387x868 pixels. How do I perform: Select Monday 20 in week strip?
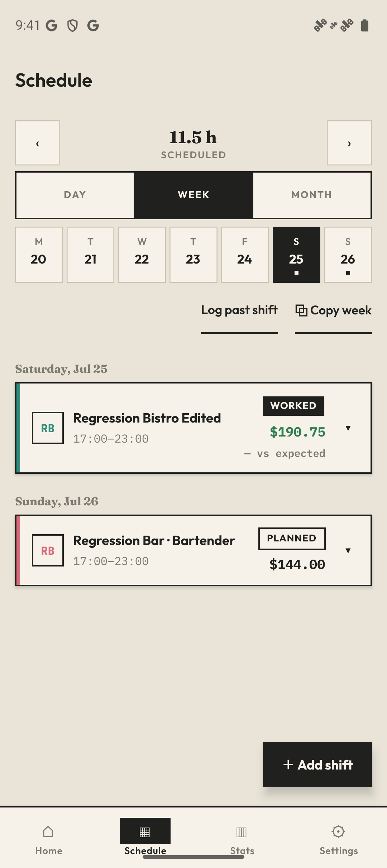click(39, 255)
